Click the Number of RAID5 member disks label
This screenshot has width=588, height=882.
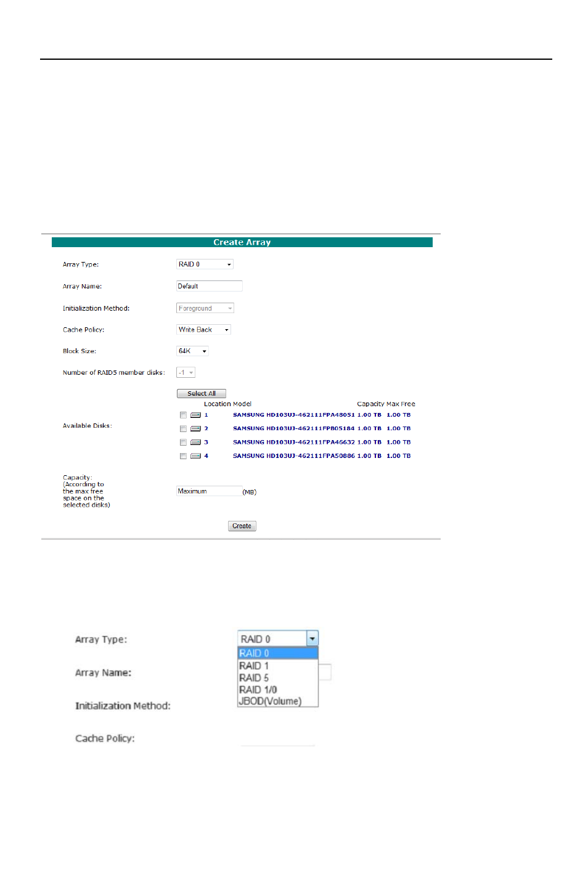(x=114, y=373)
